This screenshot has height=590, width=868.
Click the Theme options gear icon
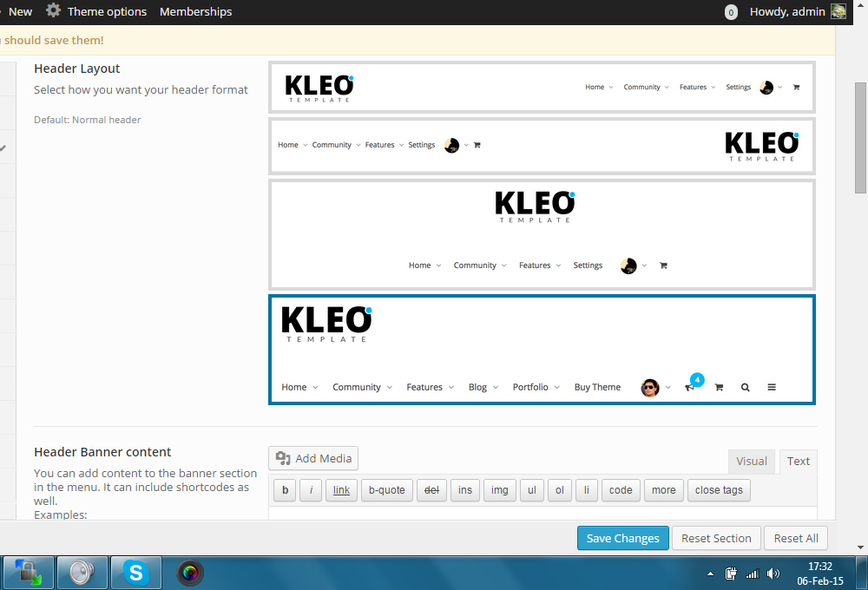(x=54, y=11)
